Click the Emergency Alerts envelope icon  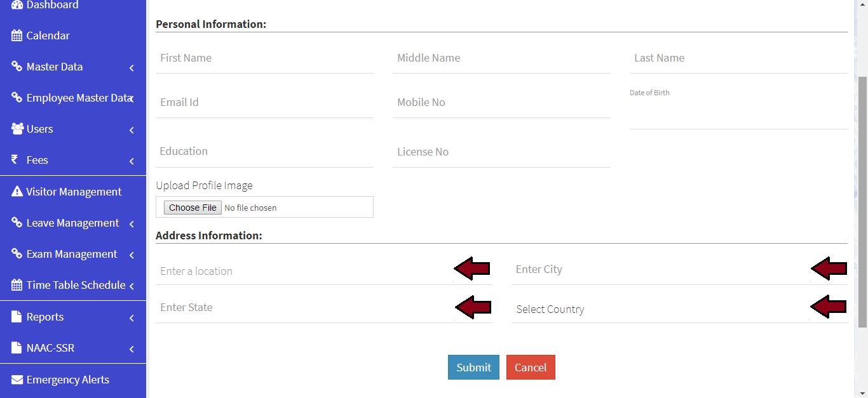pos(17,380)
